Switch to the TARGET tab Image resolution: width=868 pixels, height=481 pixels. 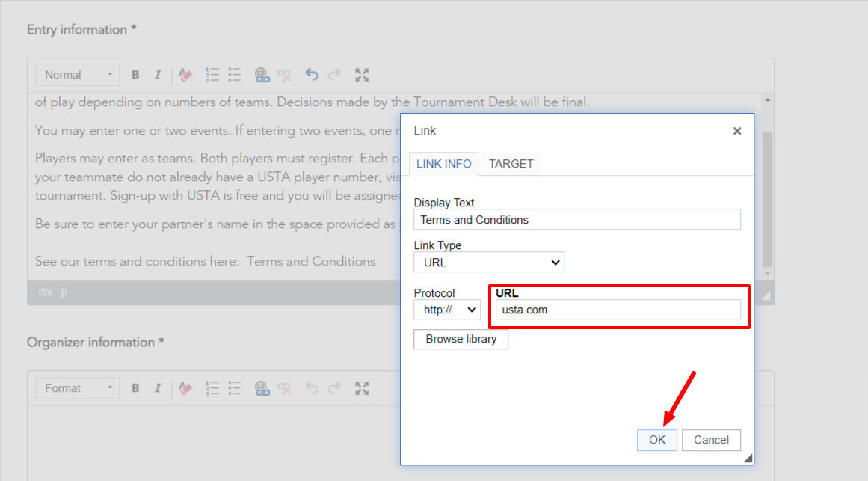[x=511, y=164]
